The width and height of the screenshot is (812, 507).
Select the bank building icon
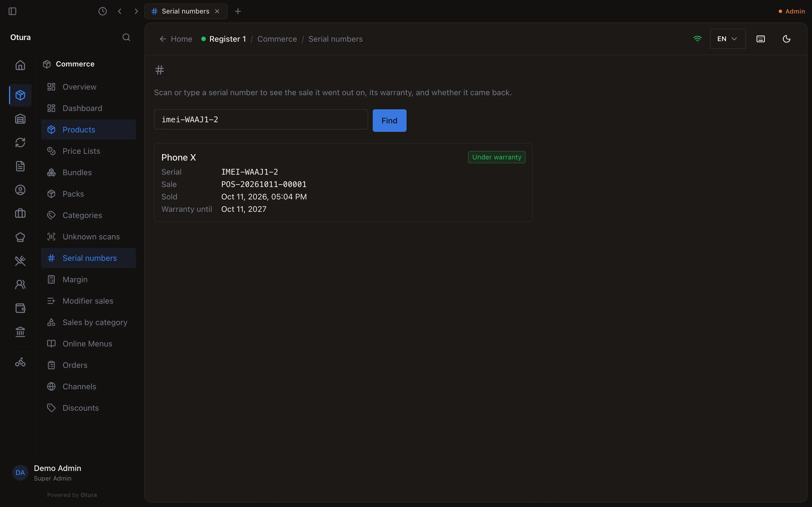21,332
